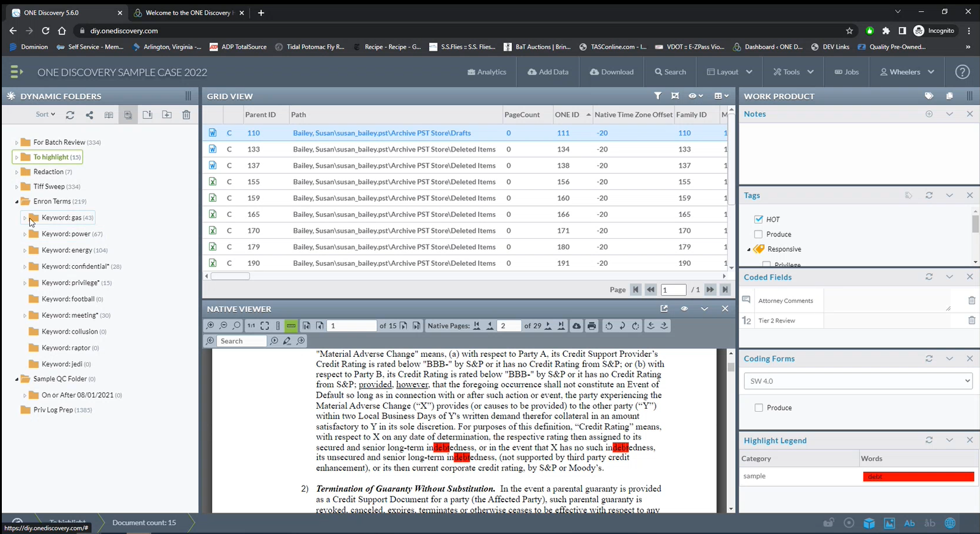Viewport: 980px width, 534px height.
Task: Open the Sort dropdown in Dynamic Folders
Action: (x=45, y=115)
